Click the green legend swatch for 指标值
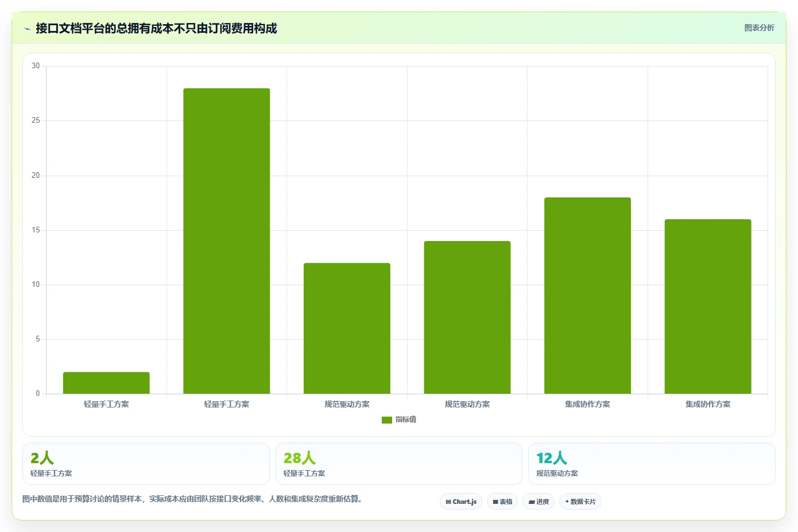This screenshot has width=798, height=532. pos(387,420)
